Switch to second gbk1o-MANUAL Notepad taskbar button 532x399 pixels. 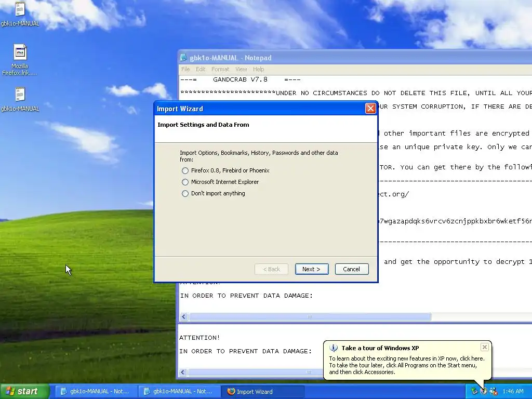tap(179, 391)
